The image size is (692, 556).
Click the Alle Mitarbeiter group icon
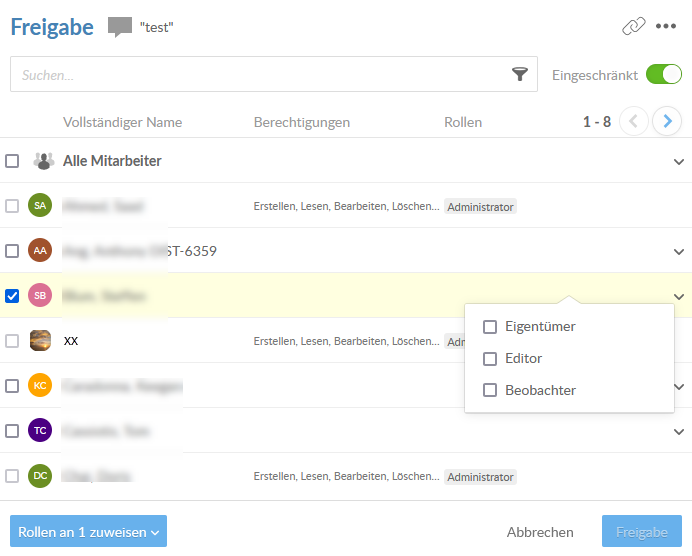(x=44, y=161)
